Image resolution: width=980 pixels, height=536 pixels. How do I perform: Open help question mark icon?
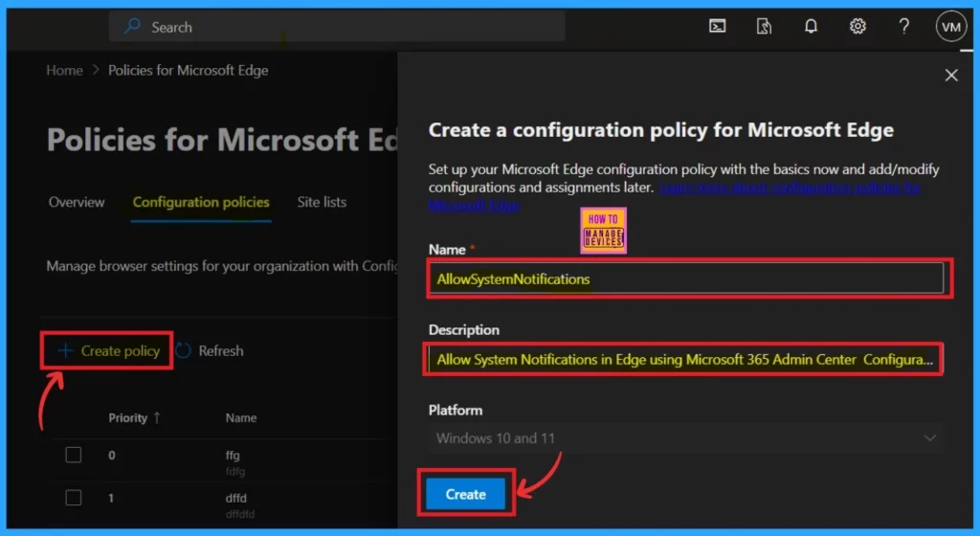pyautogui.click(x=903, y=26)
